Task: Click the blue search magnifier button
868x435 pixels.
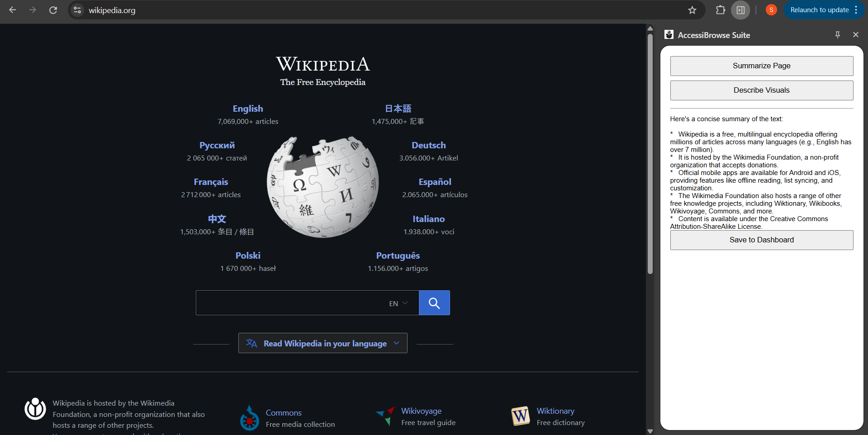Action: (x=434, y=303)
